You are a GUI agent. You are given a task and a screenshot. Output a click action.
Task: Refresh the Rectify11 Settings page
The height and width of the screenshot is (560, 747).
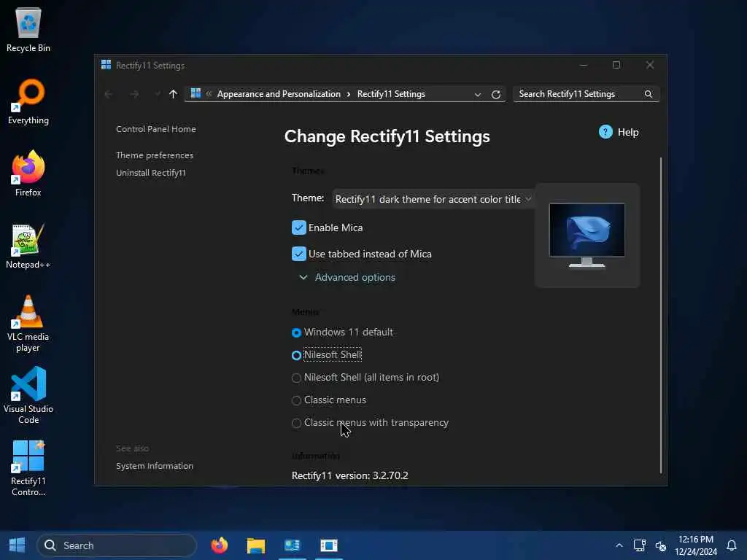(496, 94)
